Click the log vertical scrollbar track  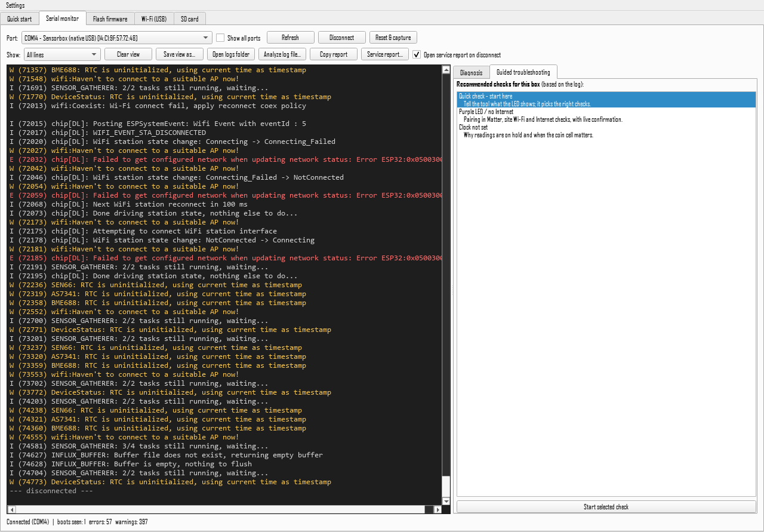[x=446, y=275]
